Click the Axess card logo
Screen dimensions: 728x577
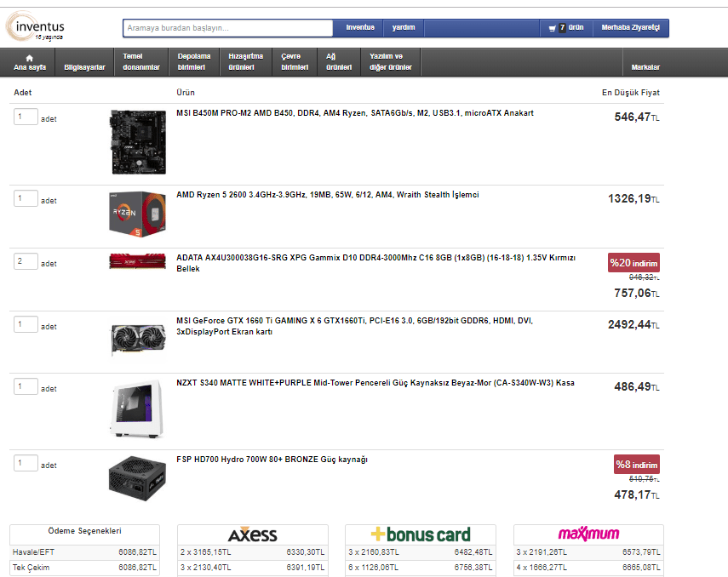pyautogui.click(x=253, y=534)
